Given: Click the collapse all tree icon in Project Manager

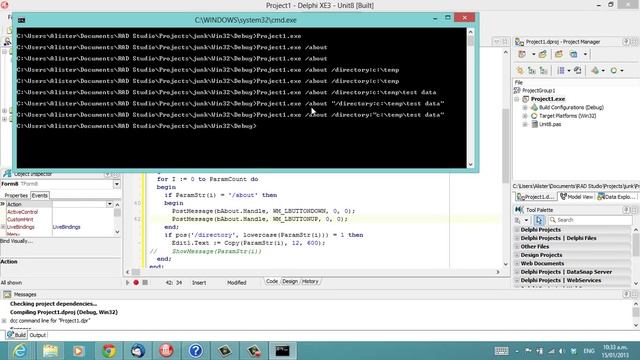Looking at the screenshot, I should pyautogui.click(x=544, y=71).
